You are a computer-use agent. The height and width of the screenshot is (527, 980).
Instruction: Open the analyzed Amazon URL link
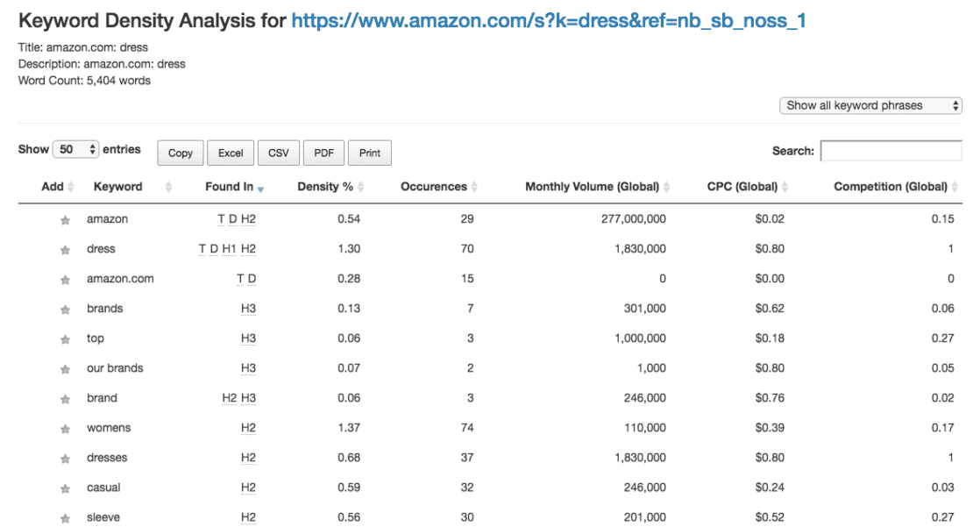(x=549, y=21)
